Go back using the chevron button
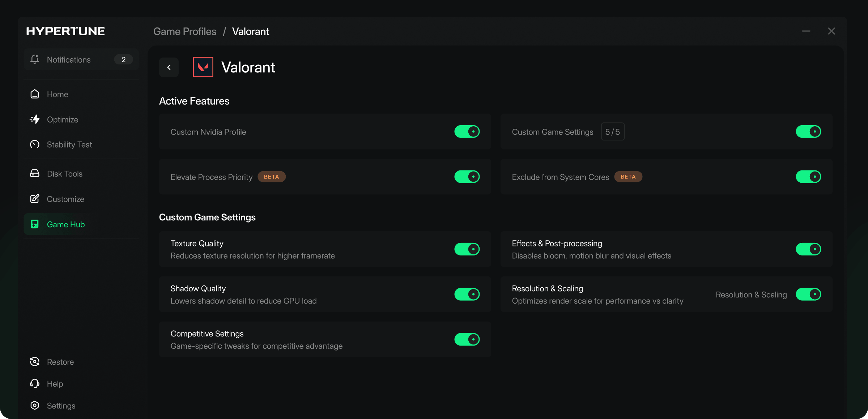 point(169,67)
